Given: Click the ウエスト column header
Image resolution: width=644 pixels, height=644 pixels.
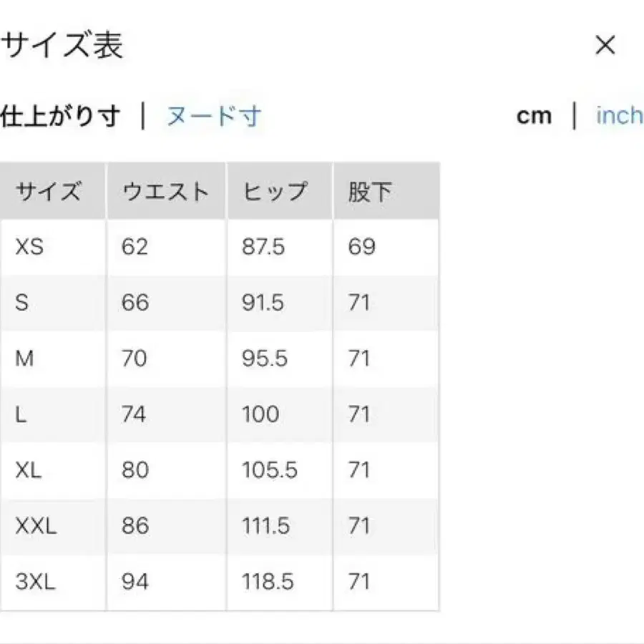Looking at the screenshot, I should tap(164, 190).
